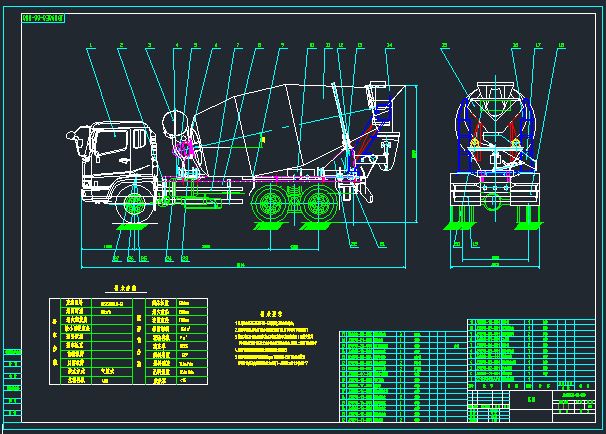
Task: Select callout number 3 in the top row
Action: [x=149, y=46]
